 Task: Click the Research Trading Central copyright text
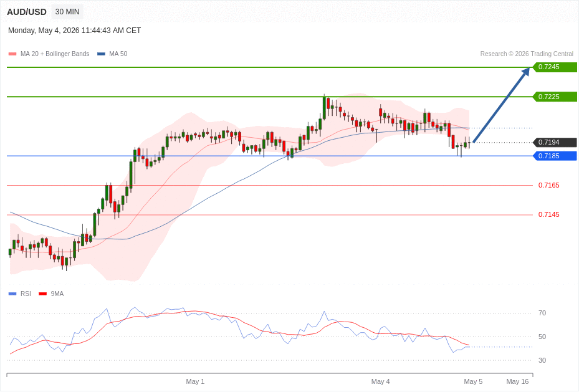(x=527, y=54)
